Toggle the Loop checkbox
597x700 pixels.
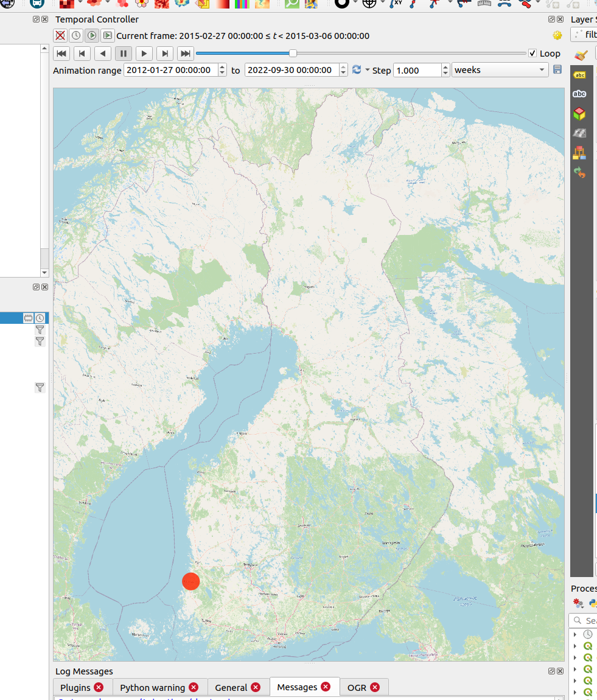pyautogui.click(x=532, y=53)
